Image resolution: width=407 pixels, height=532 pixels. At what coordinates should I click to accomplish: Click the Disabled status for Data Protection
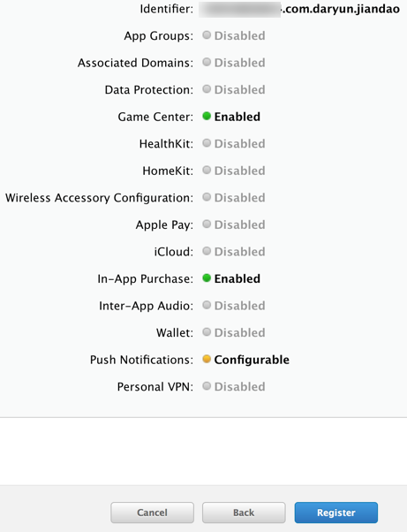(239, 89)
